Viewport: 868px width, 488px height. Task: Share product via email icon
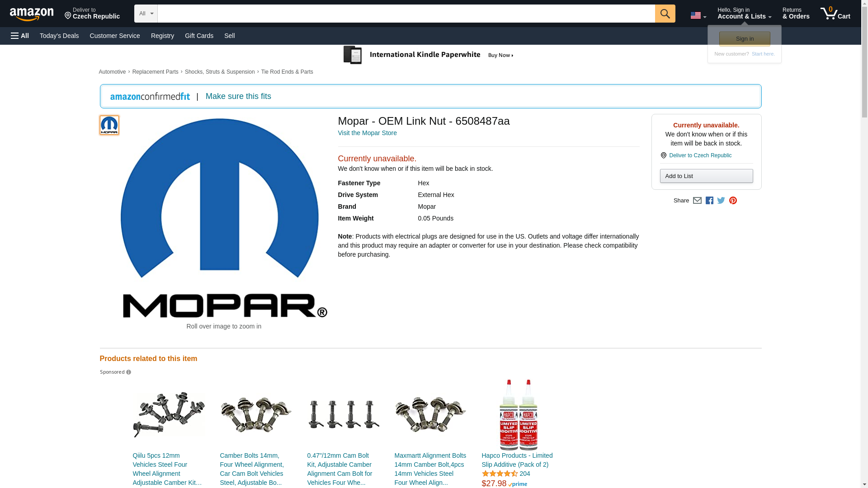697,201
